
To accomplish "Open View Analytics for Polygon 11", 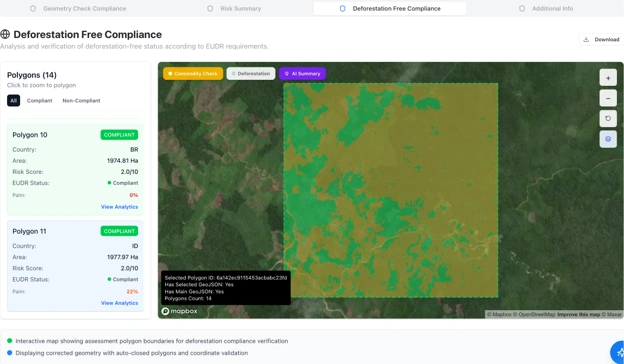I will click(119, 303).
